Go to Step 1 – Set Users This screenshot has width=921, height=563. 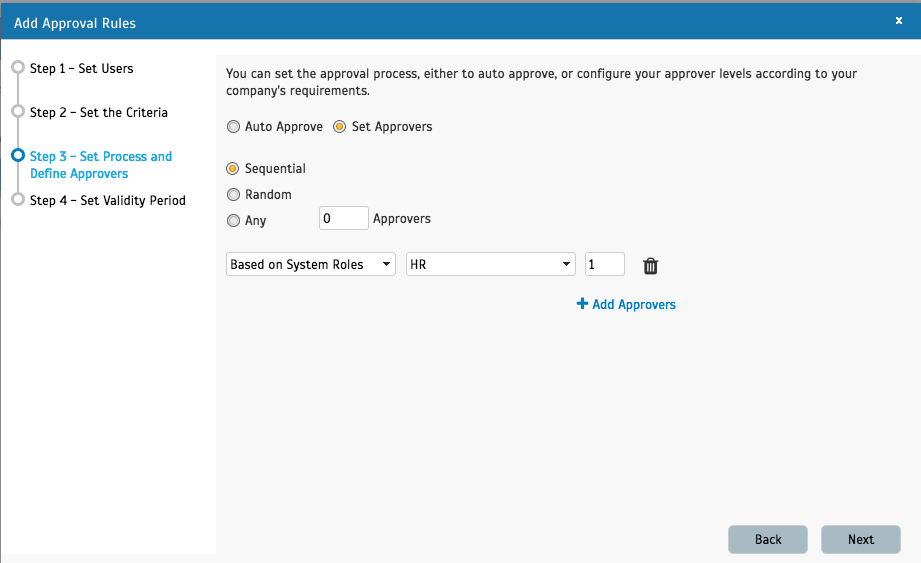81,68
